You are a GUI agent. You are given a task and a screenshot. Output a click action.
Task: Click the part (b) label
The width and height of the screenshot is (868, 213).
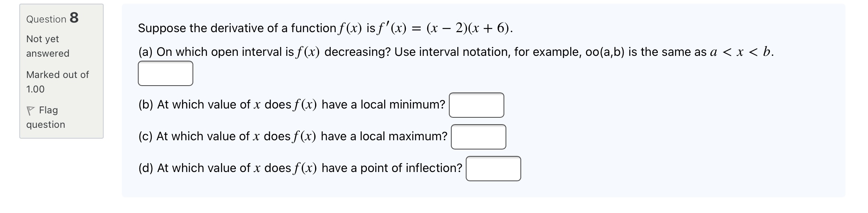[x=146, y=105]
